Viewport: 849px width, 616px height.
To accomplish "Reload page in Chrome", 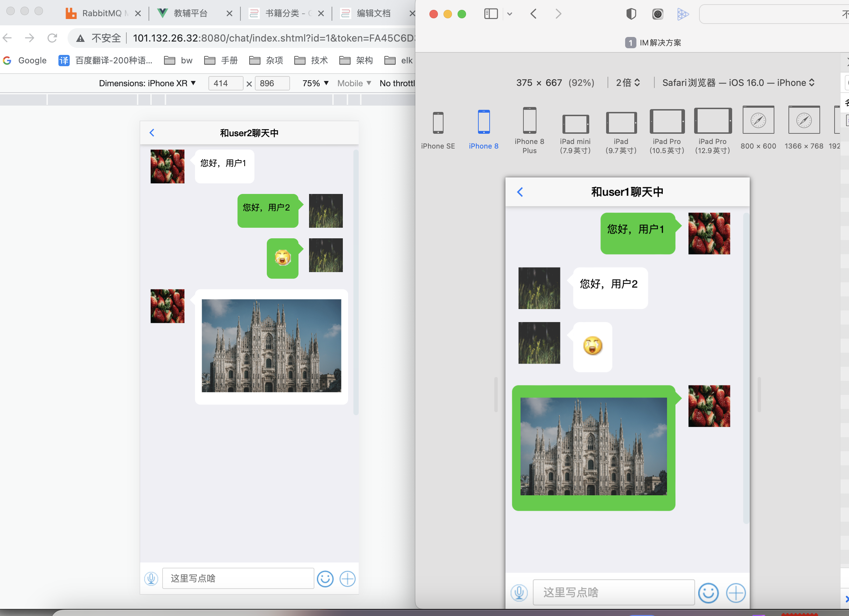I will [52, 38].
